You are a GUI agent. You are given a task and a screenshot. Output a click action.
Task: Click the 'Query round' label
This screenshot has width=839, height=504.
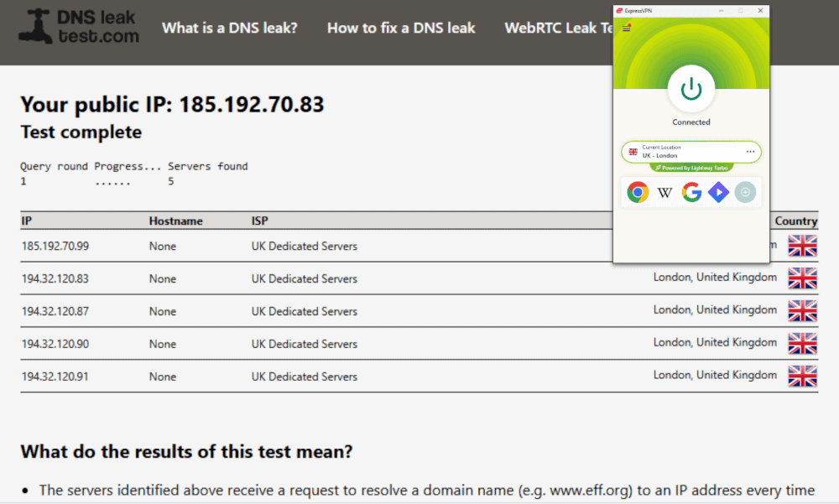click(54, 166)
